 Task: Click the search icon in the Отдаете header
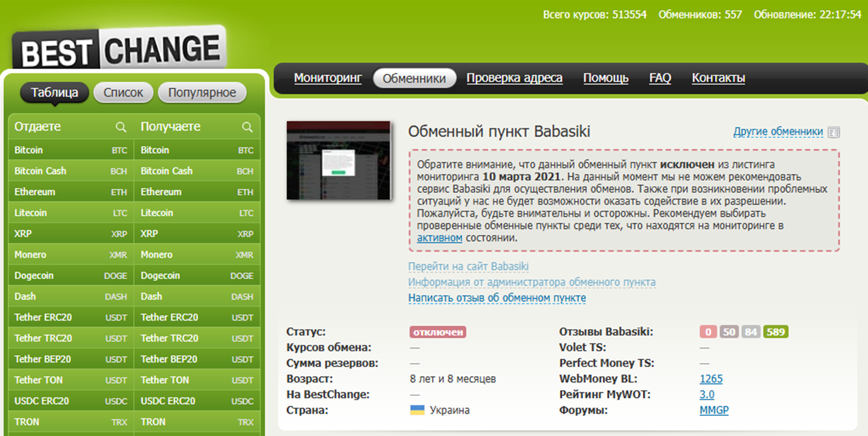click(121, 127)
